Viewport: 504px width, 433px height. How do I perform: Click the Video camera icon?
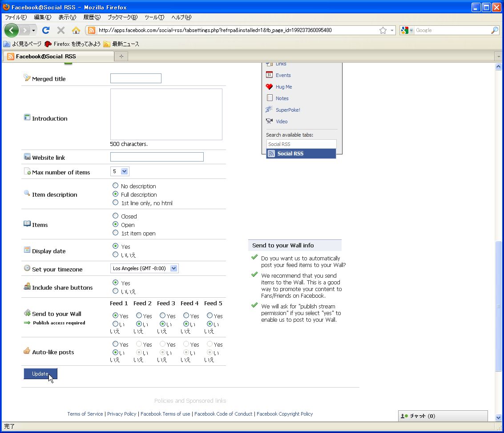coord(270,121)
